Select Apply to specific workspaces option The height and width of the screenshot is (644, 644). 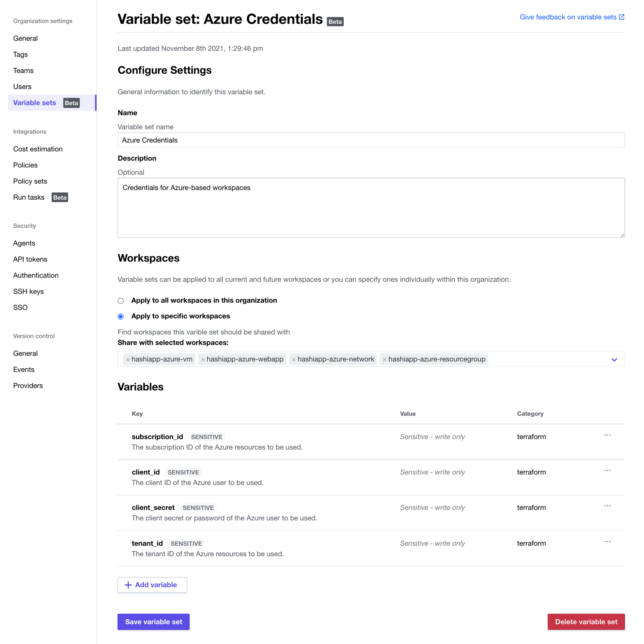(120, 316)
